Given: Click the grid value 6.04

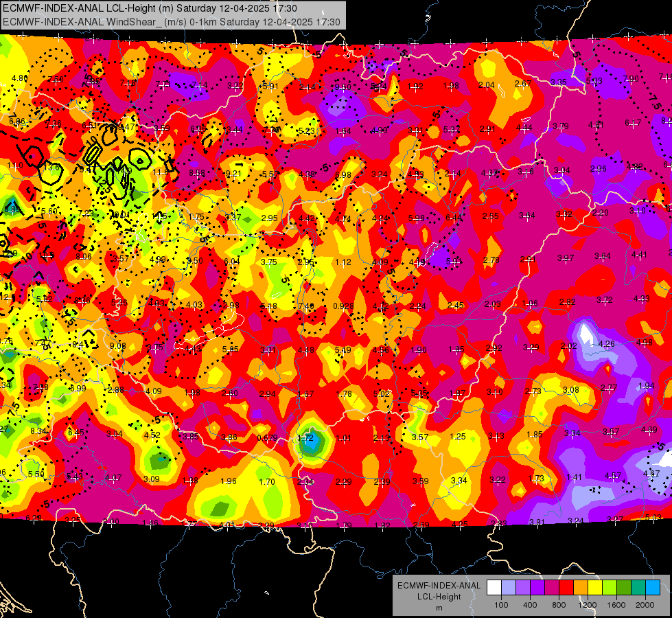Looking at the screenshot, I should click(232, 261).
